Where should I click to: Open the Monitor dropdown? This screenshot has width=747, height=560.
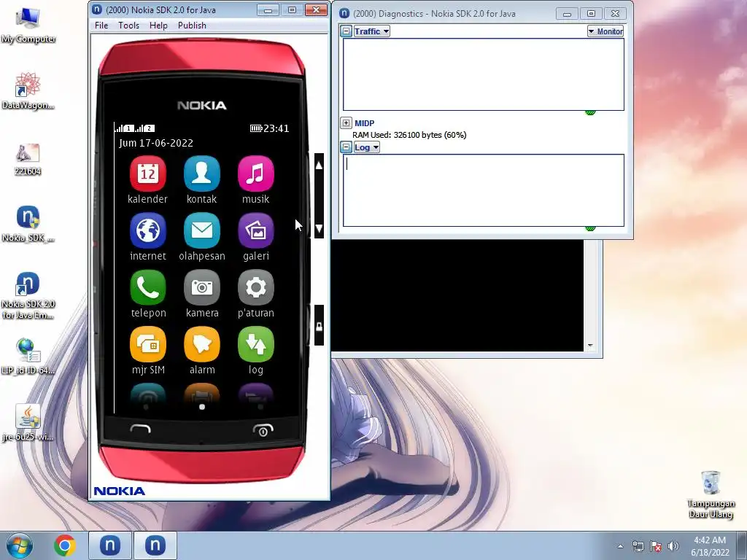tap(605, 31)
